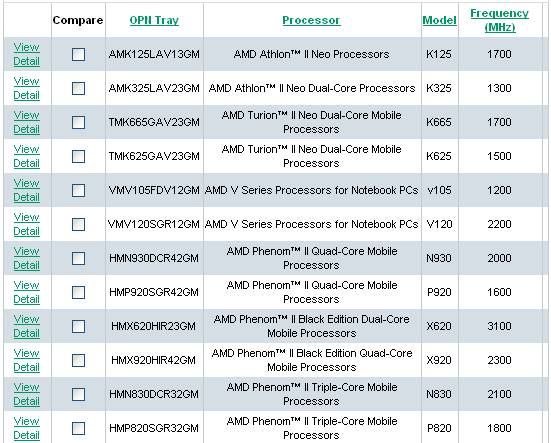Screen dimensions: 551x443
Task: View details of V120 notebook processor
Action: point(26,224)
